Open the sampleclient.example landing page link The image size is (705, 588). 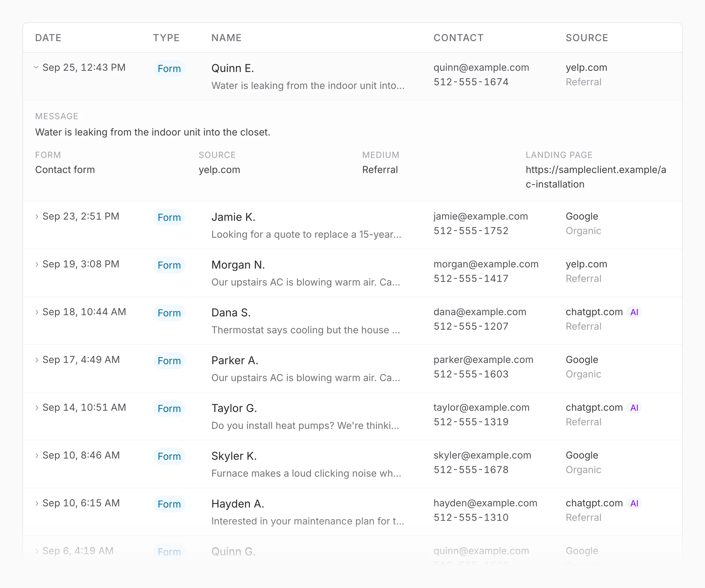(x=596, y=177)
